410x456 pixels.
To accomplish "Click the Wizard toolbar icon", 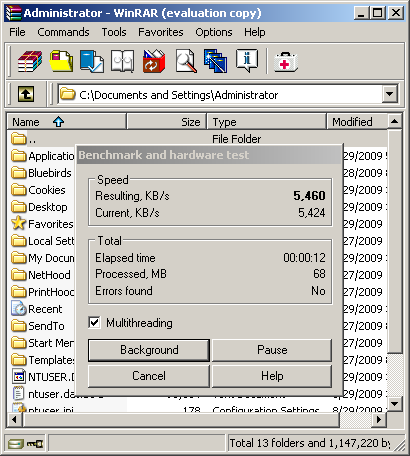I will click(x=216, y=61).
